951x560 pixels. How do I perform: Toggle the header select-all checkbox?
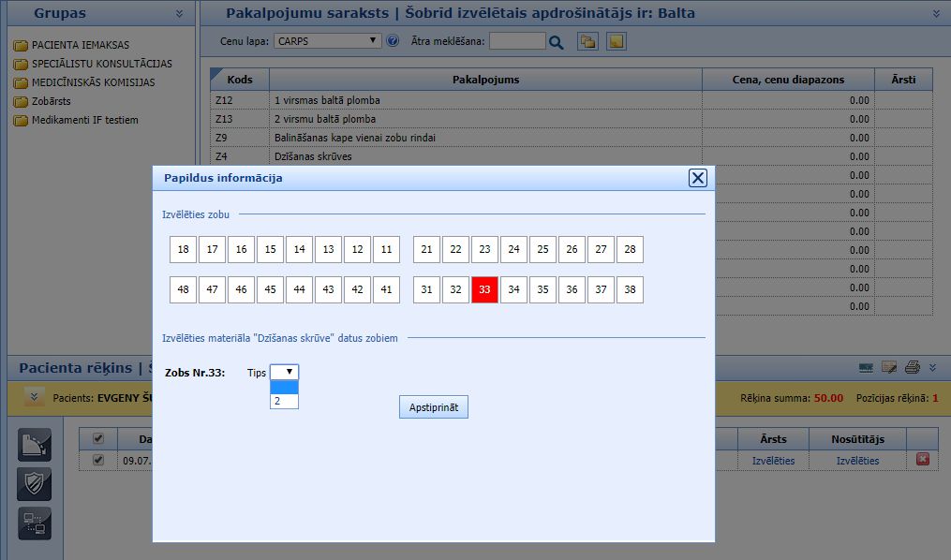point(98,438)
